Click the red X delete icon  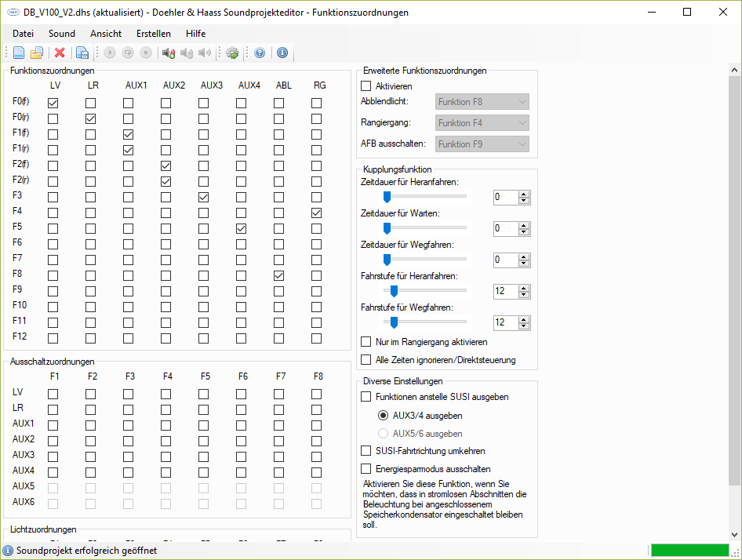[x=60, y=53]
